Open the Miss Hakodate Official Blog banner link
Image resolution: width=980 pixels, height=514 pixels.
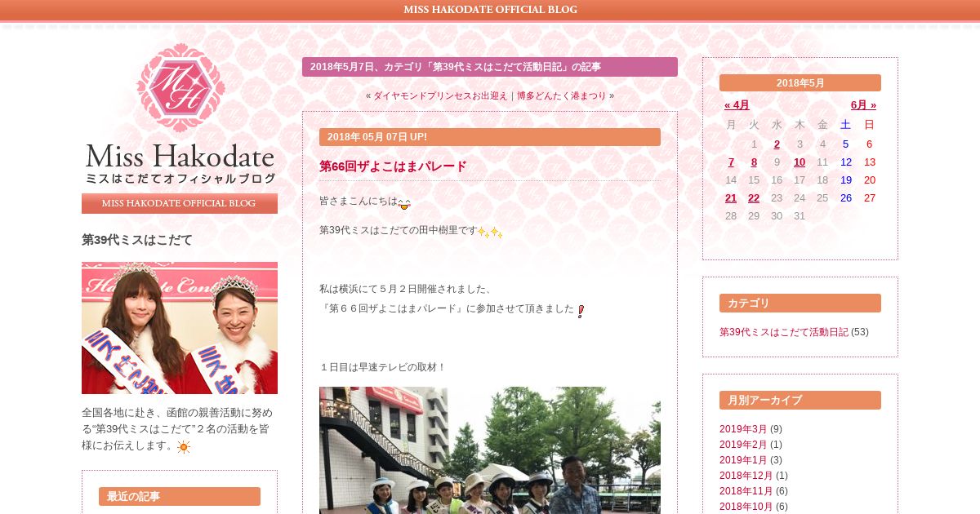tap(180, 203)
